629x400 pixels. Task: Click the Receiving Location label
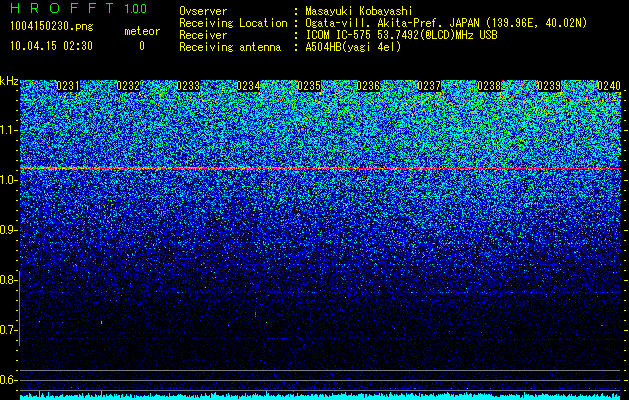click(x=233, y=23)
